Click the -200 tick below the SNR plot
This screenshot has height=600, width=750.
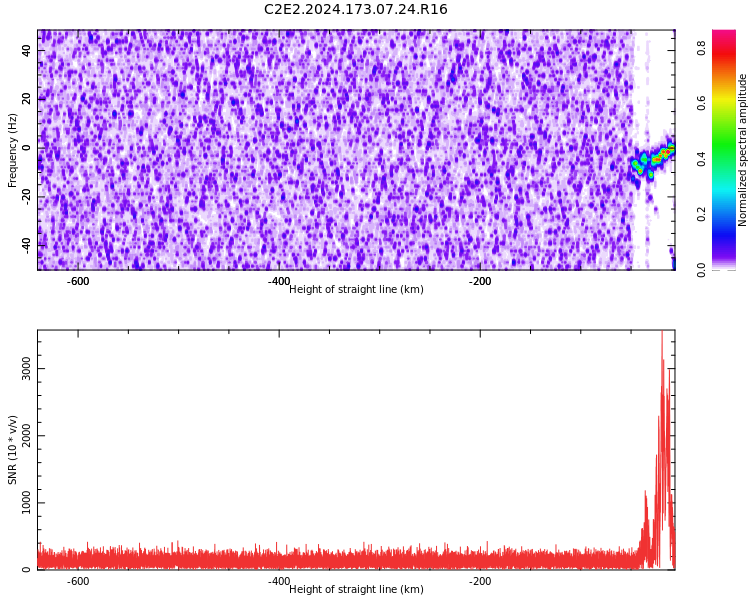(x=480, y=581)
